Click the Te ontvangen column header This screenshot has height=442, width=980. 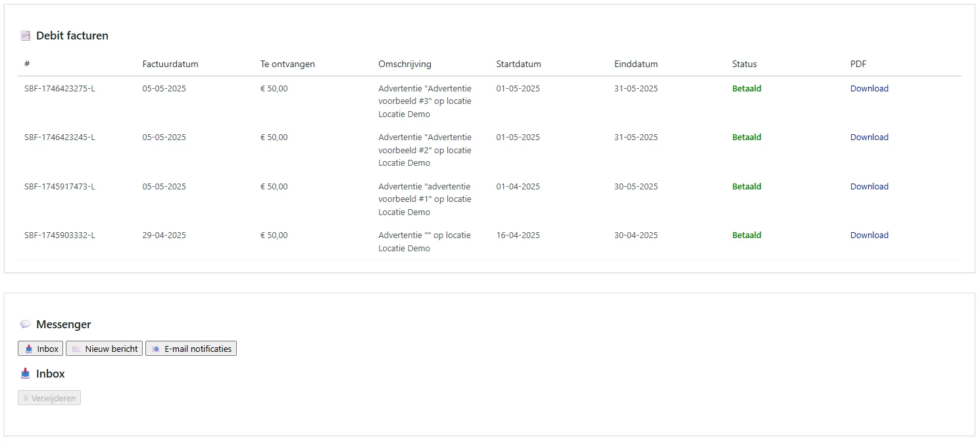click(x=287, y=64)
